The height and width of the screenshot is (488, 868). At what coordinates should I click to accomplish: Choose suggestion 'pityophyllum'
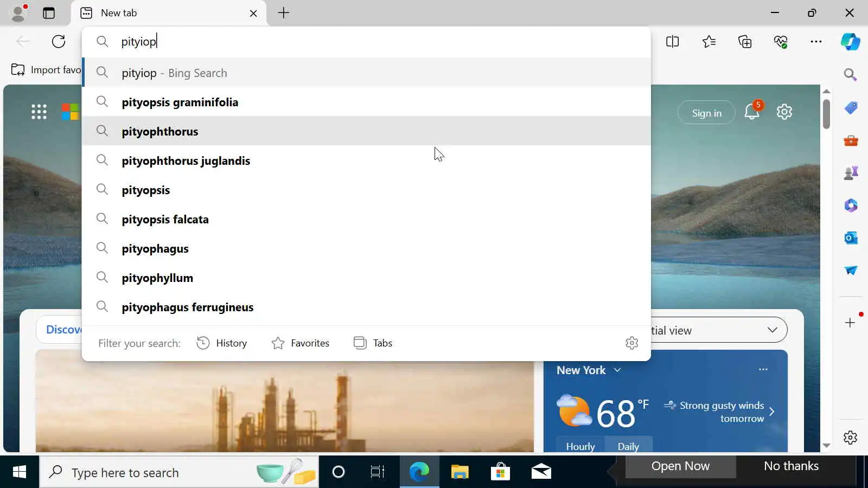pyautogui.click(x=366, y=278)
